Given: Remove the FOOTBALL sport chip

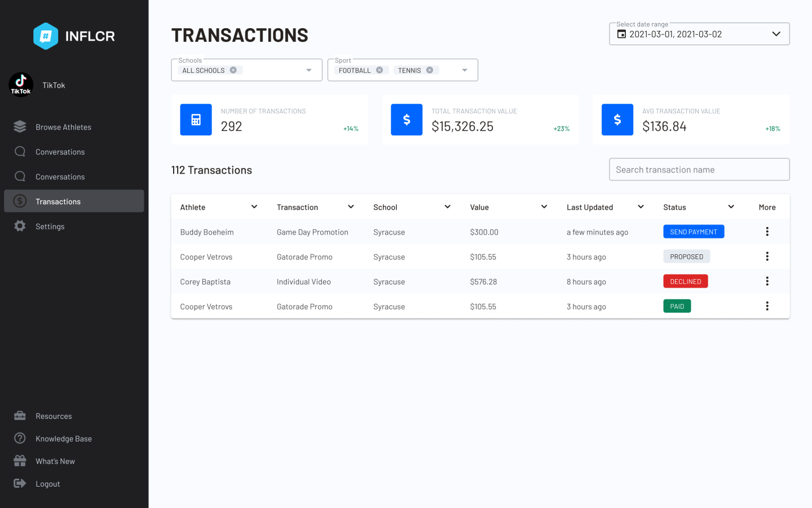Looking at the screenshot, I should tap(379, 70).
